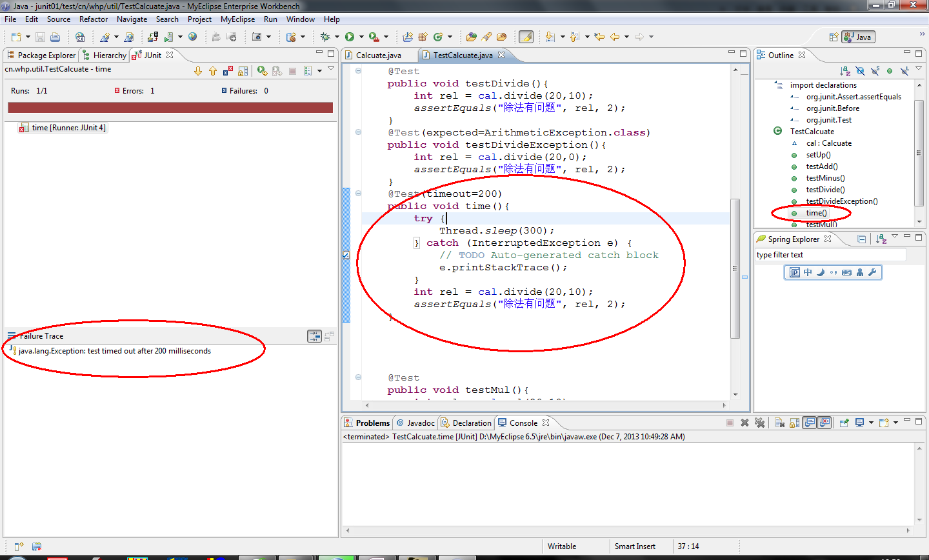Image resolution: width=929 pixels, height=560 pixels.
Task: Open the Refactor menu
Action: pos(94,19)
